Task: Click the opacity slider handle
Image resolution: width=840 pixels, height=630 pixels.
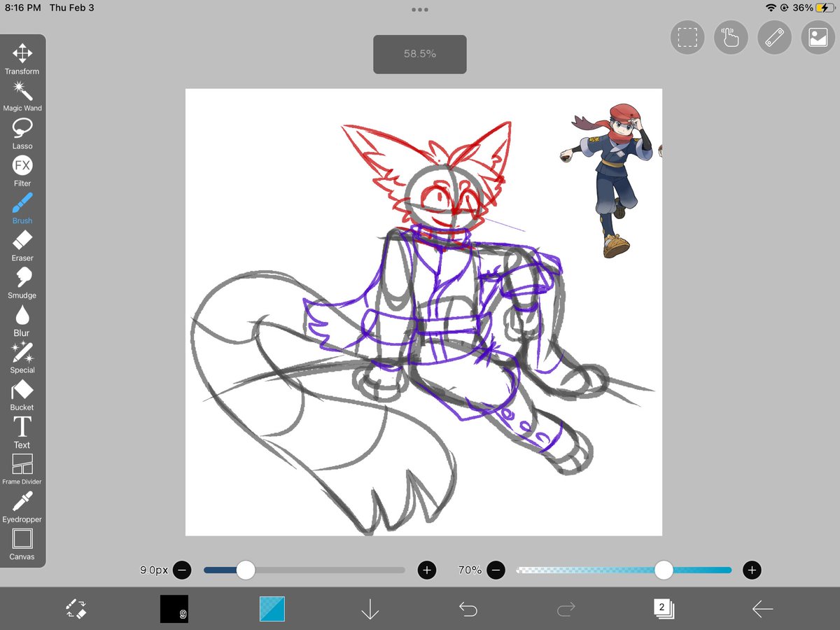Action: pos(664,570)
